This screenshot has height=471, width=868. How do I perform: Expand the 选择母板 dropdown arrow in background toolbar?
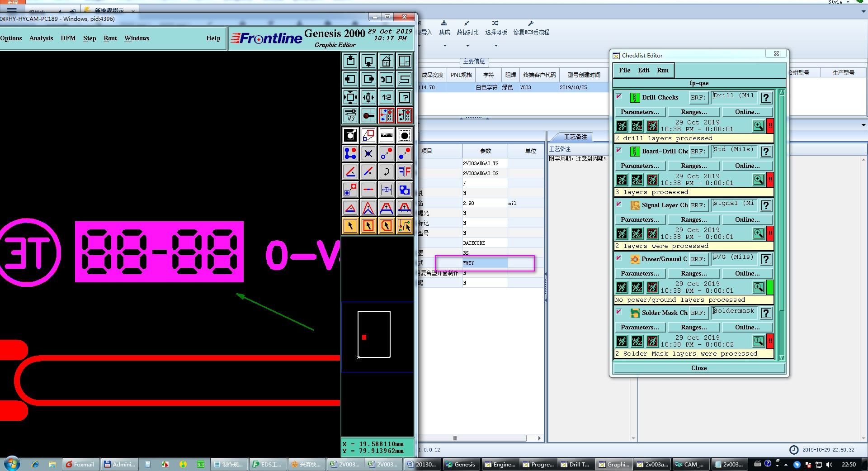pyautogui.click(x=496, y=46)
